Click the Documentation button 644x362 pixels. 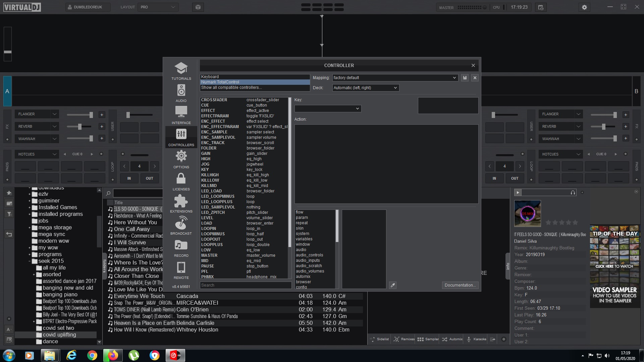click(x=460, y=285)
